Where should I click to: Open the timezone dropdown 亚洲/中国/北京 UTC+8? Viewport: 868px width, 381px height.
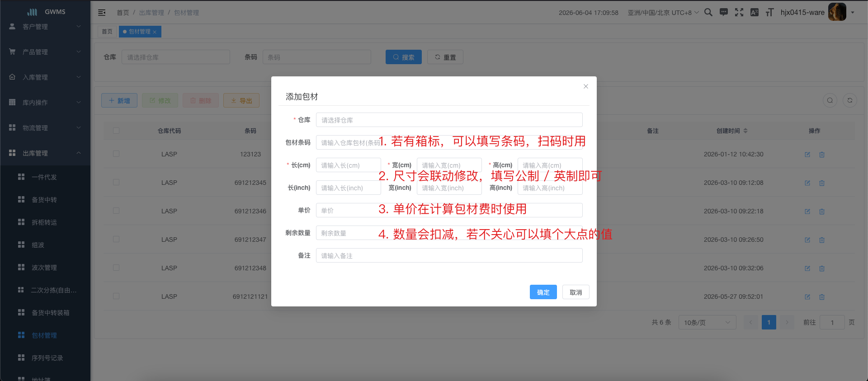click(663, 13)
